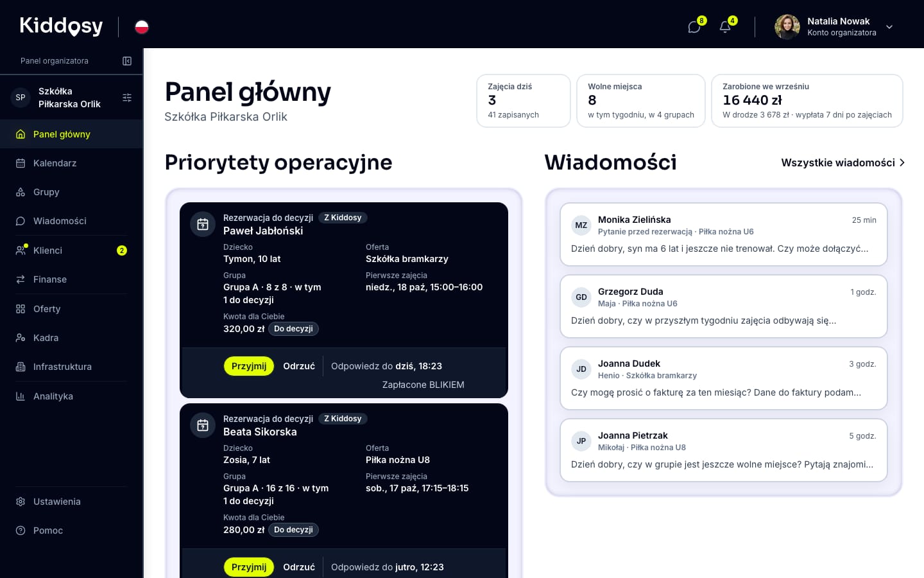Reject Paweł Jabłoński's reservation with Odrzuć
This screenshot has height=578, width=924.
pyautogui.click(x=299, y=366)
